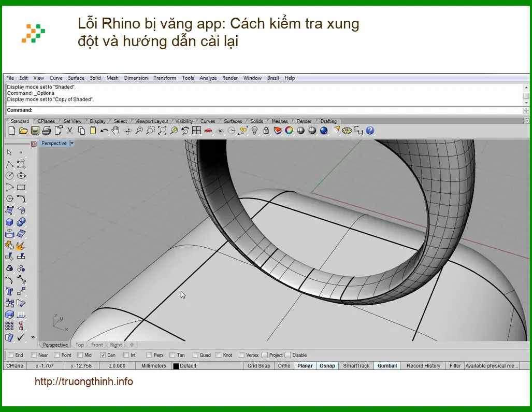Click into the Command input field
The height and width of the screenshot is (412, 532).
[x=265, y=110]
